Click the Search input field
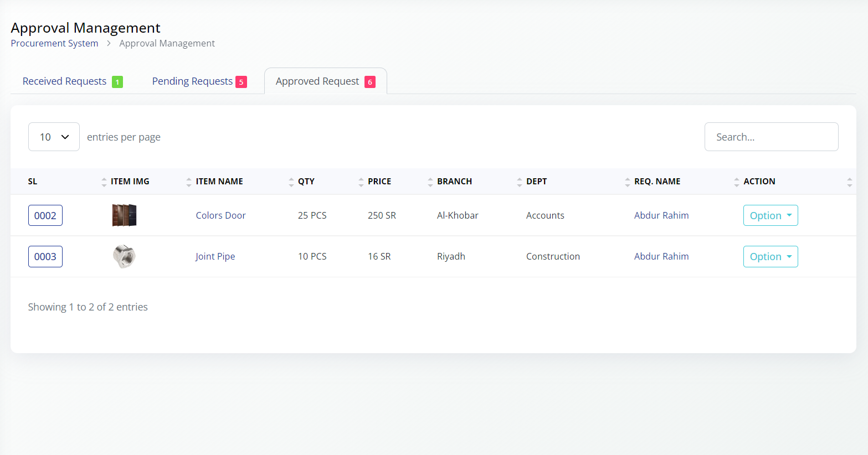The height and width of the screenshot is (455, 868). tap(771, 137)
